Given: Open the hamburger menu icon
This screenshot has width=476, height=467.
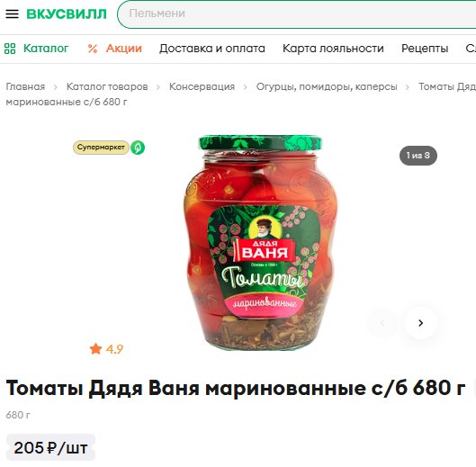Looking at the screenshot, I should coord(12,14).
